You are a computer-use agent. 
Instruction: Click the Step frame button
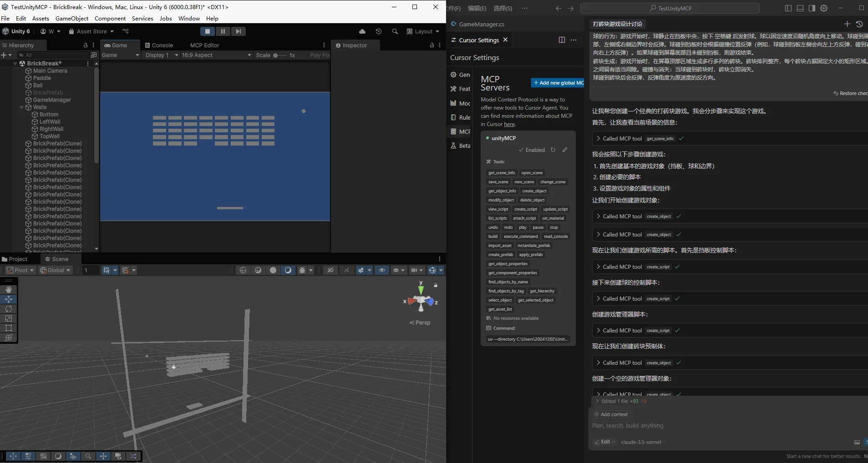tap(238, 31)
